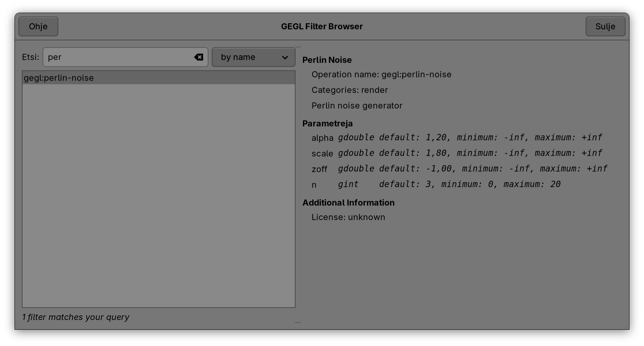Viewport: 644px width, 346px height.
Task: Click the chevron arrow on by name
Action: coord(285,57)
